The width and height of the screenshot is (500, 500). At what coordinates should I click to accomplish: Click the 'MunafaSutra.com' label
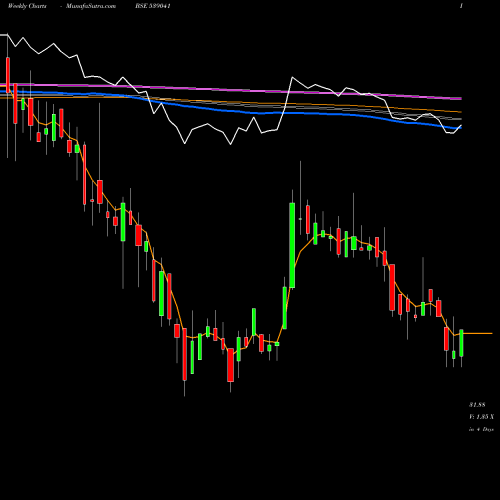click(x=91, y=6)
